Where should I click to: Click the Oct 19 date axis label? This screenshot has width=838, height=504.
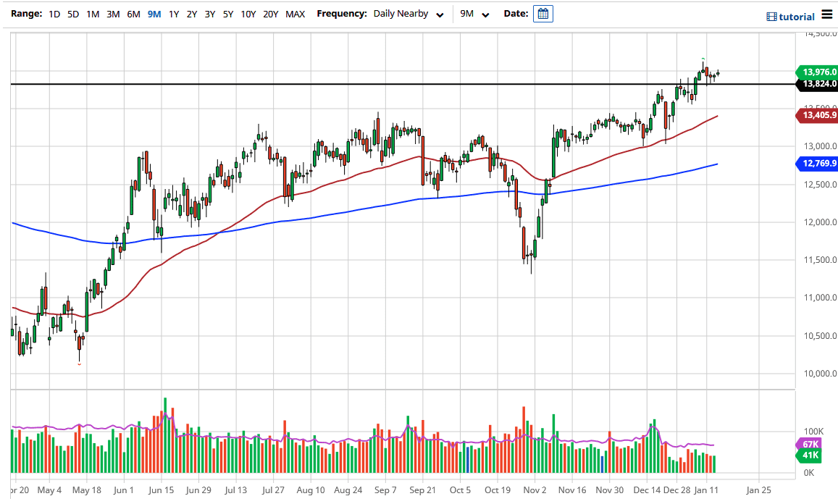coord(498,490)
